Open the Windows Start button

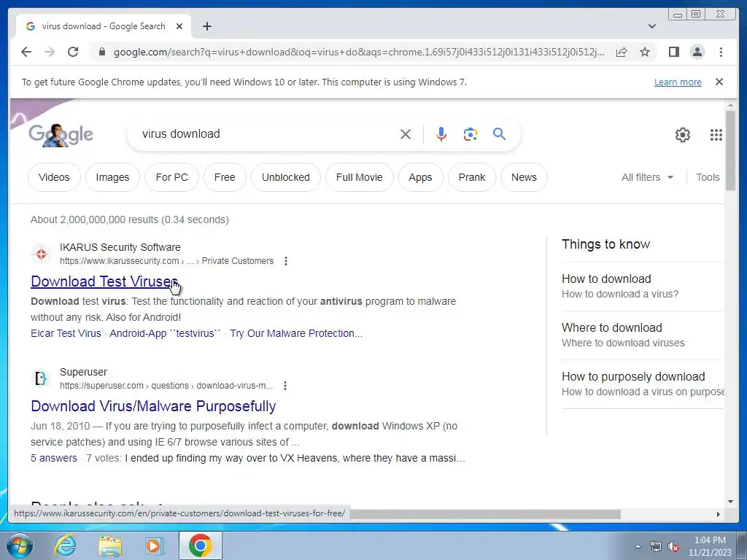click(x=20, y=545)
